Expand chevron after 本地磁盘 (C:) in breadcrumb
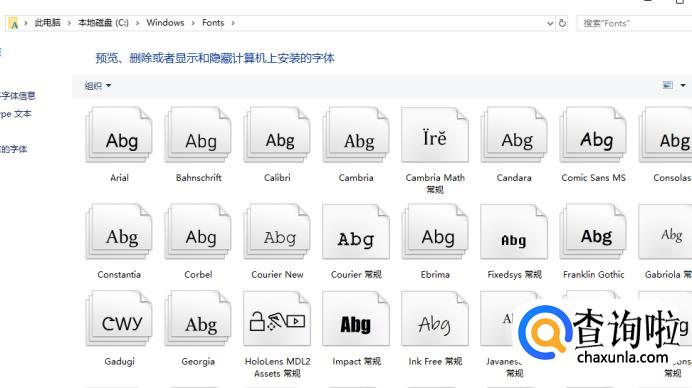This screenshot has height=388, width=692. point(137,23)
